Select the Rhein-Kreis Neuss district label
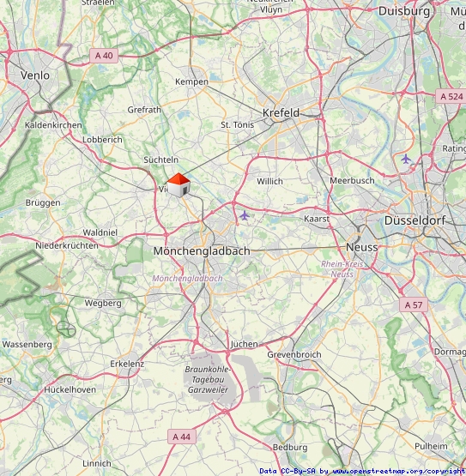Screen dimensions: 466x476 pyautogui.click(x=342, y=269)
